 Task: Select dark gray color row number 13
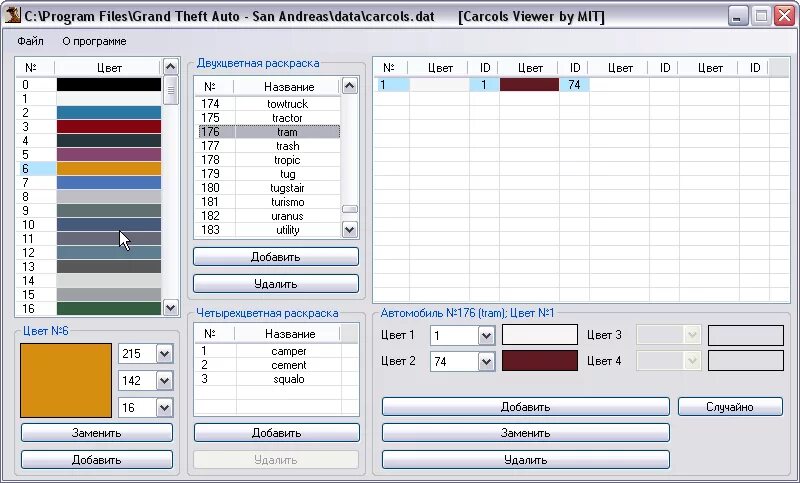89,266
